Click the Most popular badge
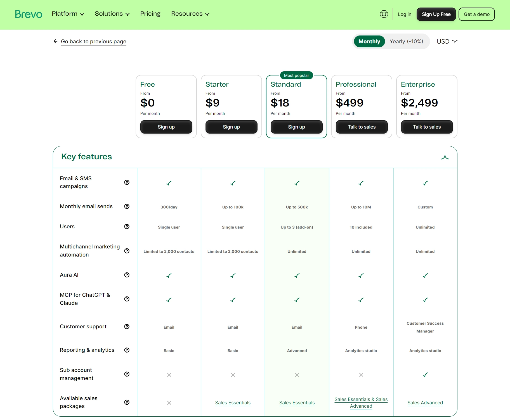510x420 pixels. coord(296,75)
